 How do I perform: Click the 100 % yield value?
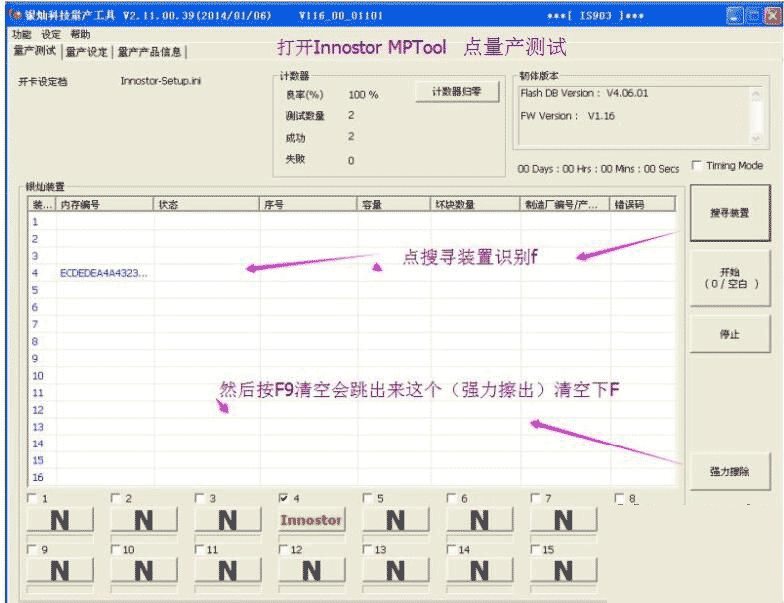click(x=364, y=94)
